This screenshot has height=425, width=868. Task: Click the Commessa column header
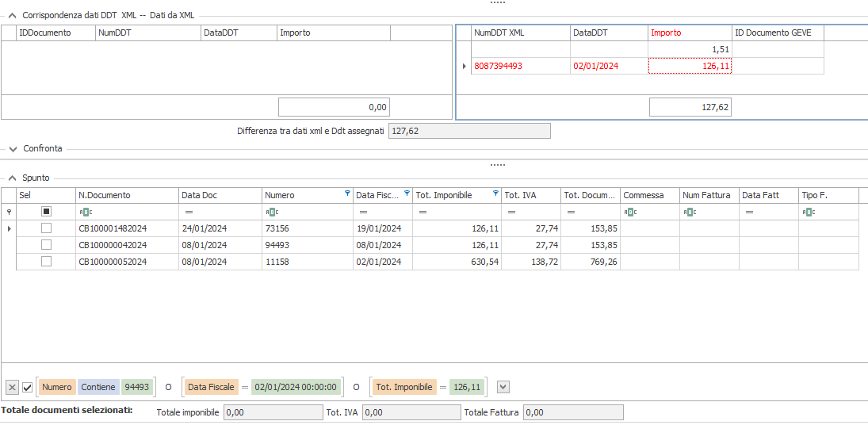click(x=650, y=195)
